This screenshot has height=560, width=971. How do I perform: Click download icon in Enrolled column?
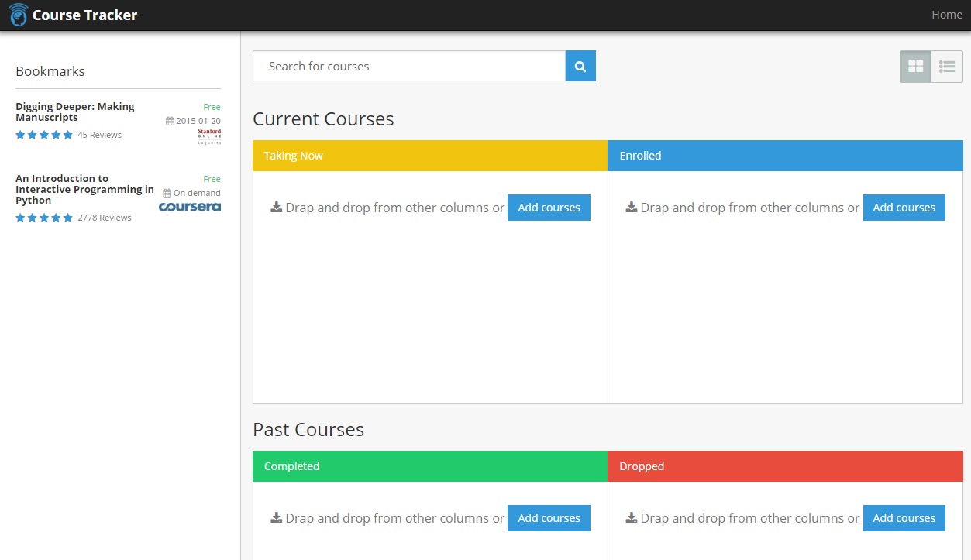632,208
